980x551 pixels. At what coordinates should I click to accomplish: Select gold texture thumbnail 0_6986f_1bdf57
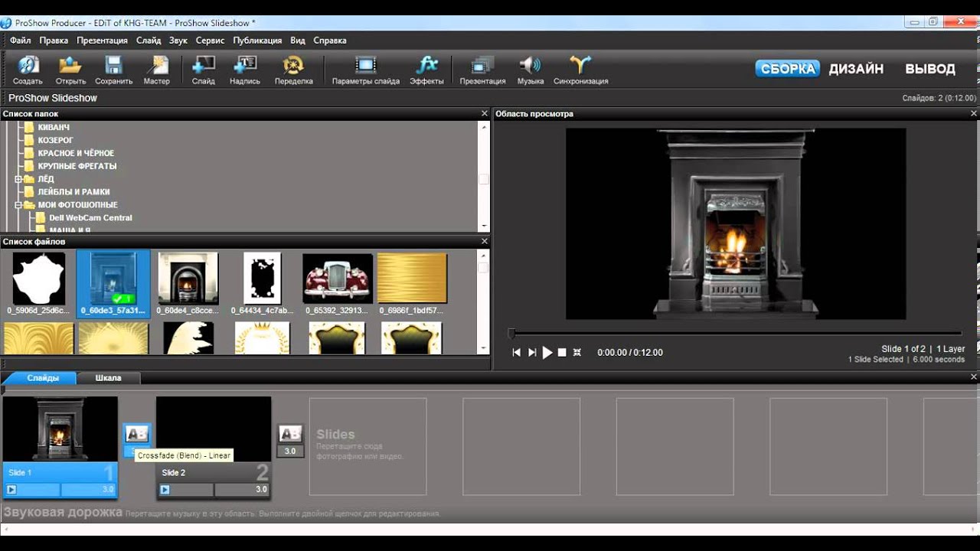pyautogui.click(x=412, y=283)
